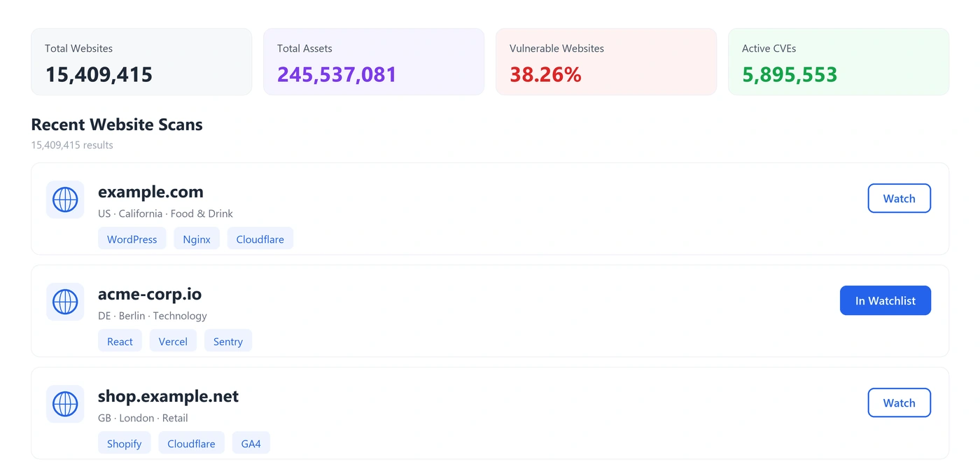Click the US · California · Food & Drink line
The image size is (980, 462).
pos(165,213)
